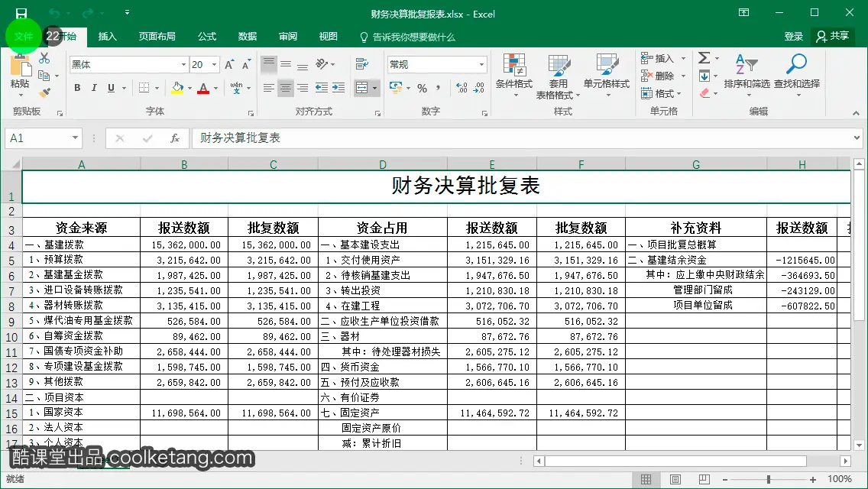Open 格式 menu in cells group
The height and width of the screenshot is (489, 868).
pyautogui.click(x=662, y=93)
